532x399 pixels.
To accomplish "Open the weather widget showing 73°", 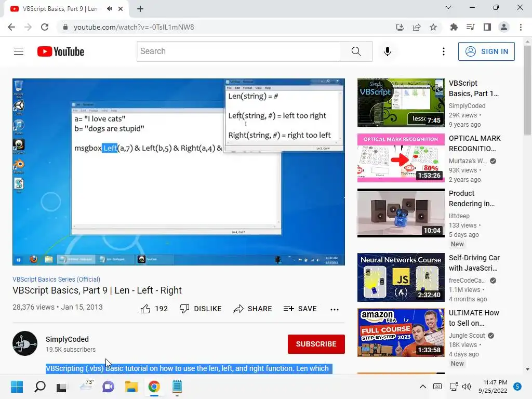I will coord(86,386).
